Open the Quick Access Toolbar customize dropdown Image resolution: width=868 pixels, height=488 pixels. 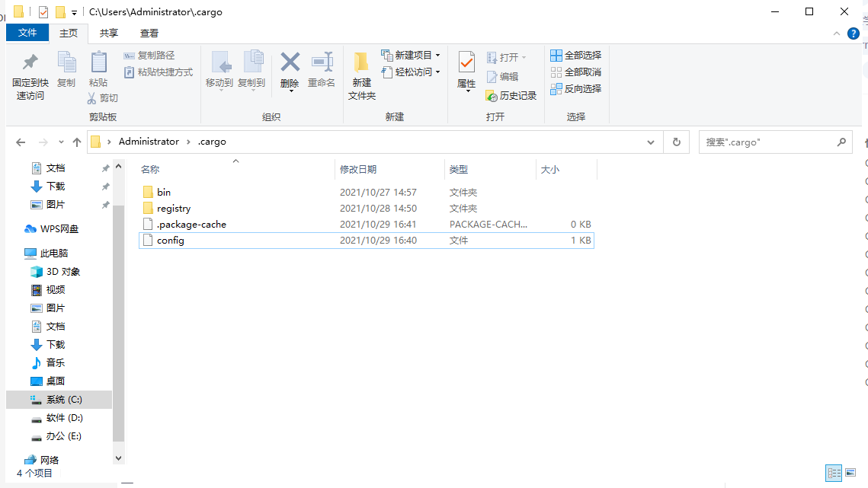point(74,12)
